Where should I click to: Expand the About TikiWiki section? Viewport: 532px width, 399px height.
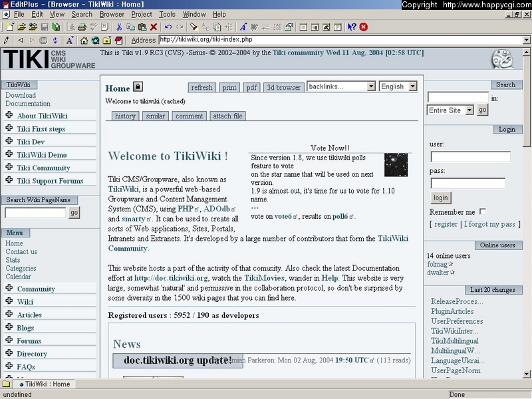pyautogui.click(x=9, y=115)
